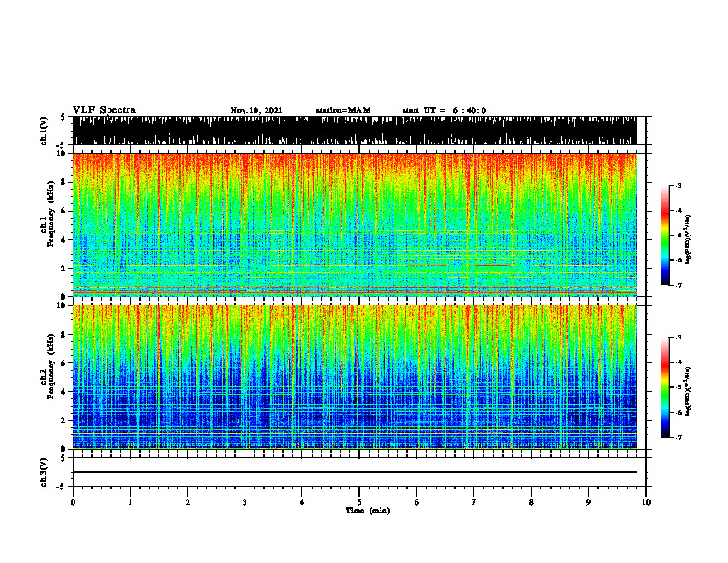
Task: Click the "VLF Spectra" title text
Action: tap(104, 109)
